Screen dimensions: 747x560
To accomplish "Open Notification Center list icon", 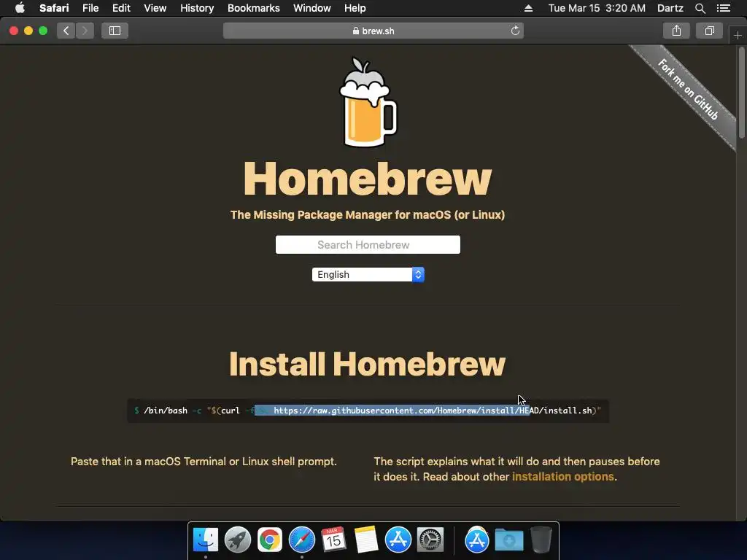I will pos(724,8).
